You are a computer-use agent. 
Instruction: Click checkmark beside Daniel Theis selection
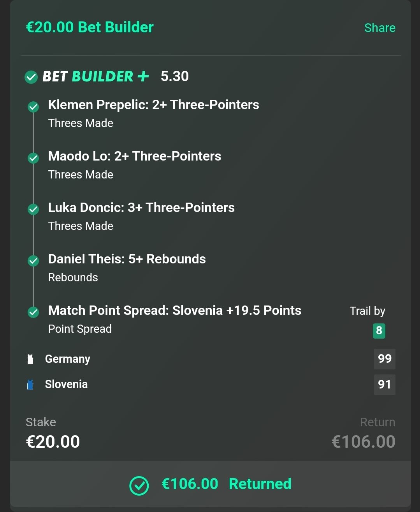click(x=33, y=261)
